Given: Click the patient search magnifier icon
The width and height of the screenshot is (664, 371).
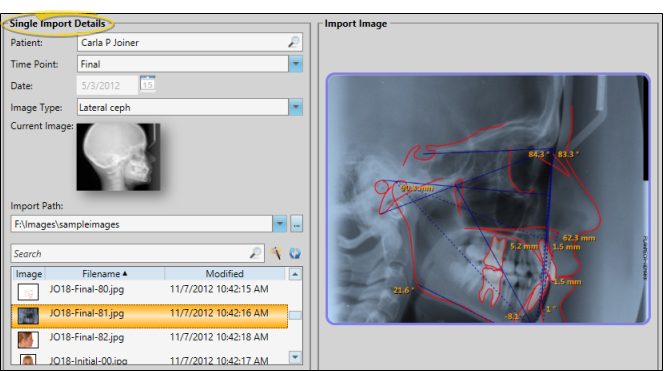Looking at the screenshot, I should [x=293, y=42].
